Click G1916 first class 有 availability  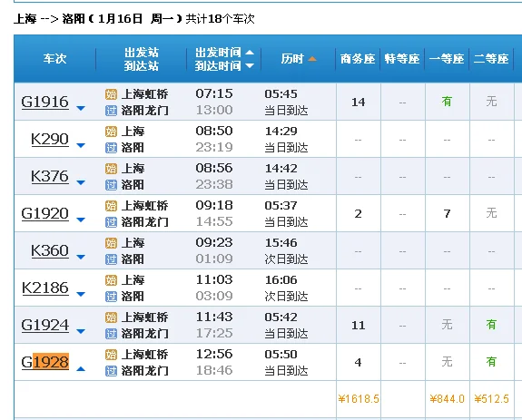pyautogui.click(x=447, y=102)
